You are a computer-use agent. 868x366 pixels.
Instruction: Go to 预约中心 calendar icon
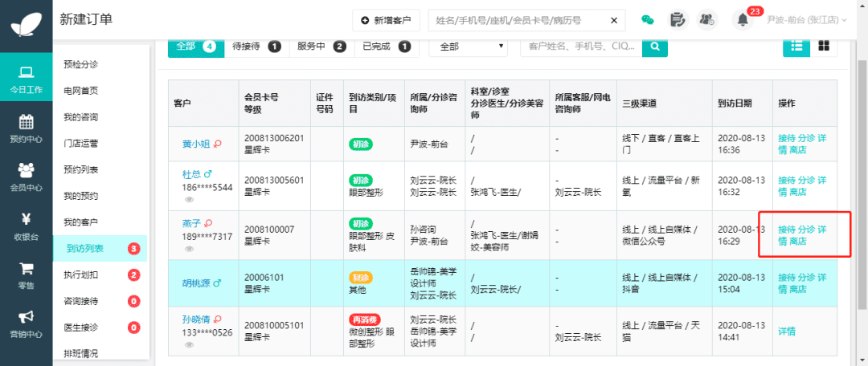tap(26, 127)
